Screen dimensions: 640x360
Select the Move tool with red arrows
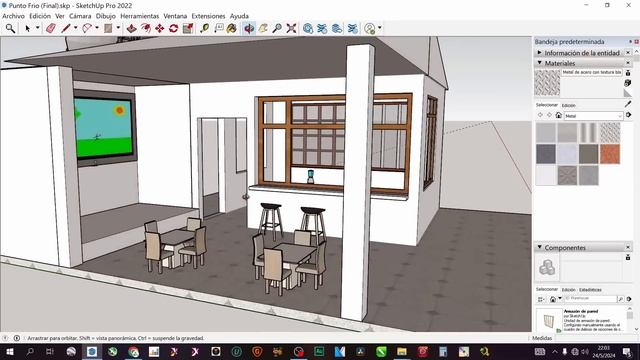pyautogui.click(x=160, y=28)
